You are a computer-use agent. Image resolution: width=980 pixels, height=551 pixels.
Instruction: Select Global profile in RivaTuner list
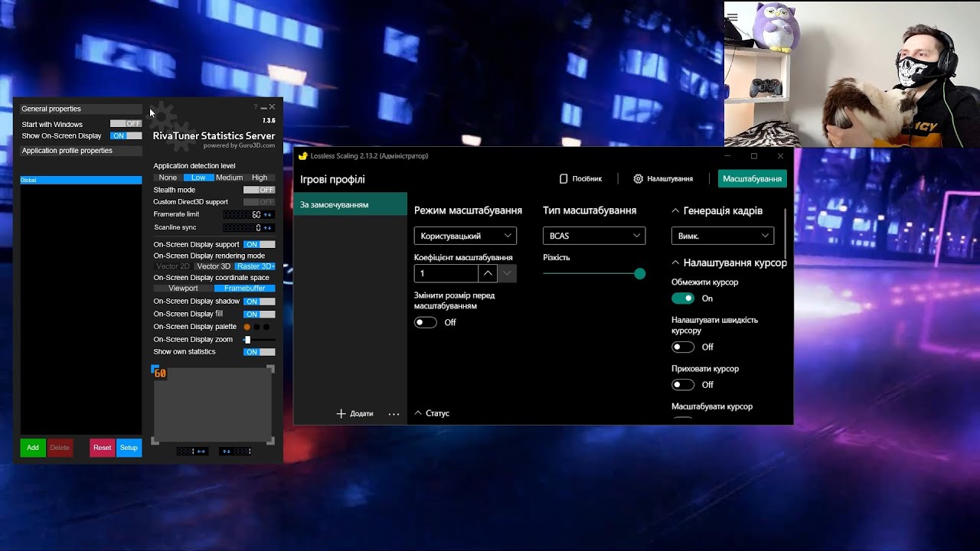tap(81, 180)
